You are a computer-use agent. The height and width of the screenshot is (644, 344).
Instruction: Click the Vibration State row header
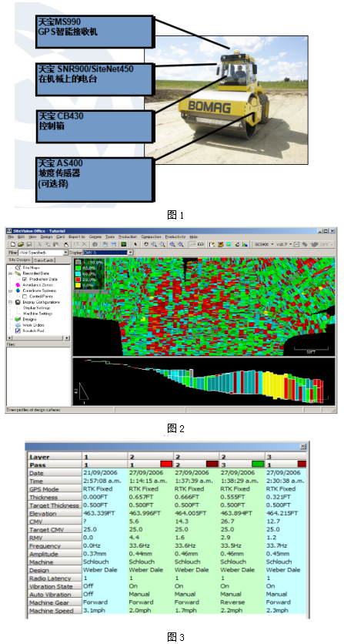[54, 586]
